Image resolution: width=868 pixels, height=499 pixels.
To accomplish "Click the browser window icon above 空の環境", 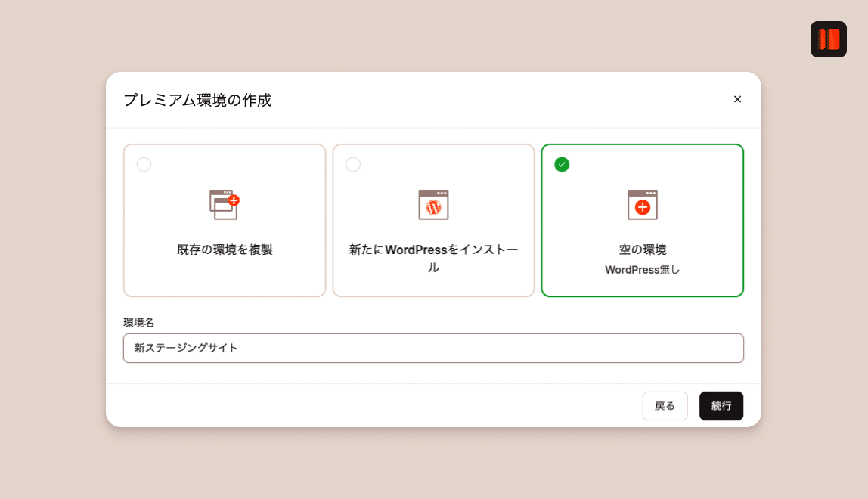I will pyautogui.click(x=642, y=204).
